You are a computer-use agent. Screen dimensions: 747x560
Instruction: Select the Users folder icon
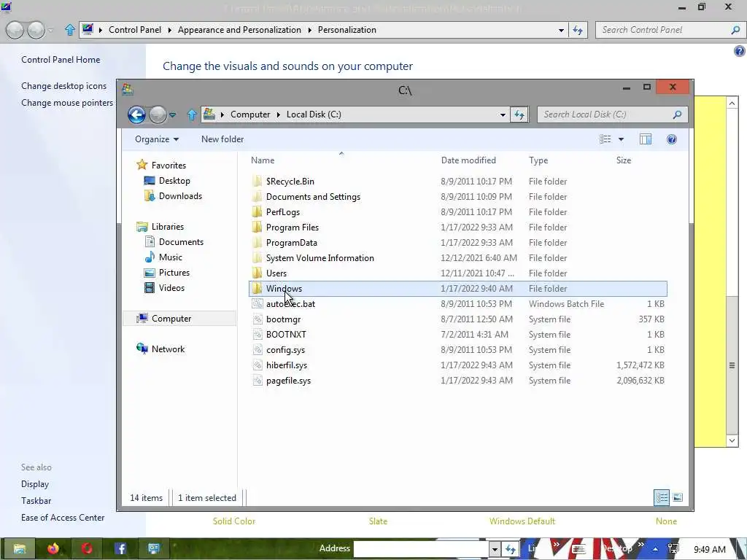[x=257, y=273]
